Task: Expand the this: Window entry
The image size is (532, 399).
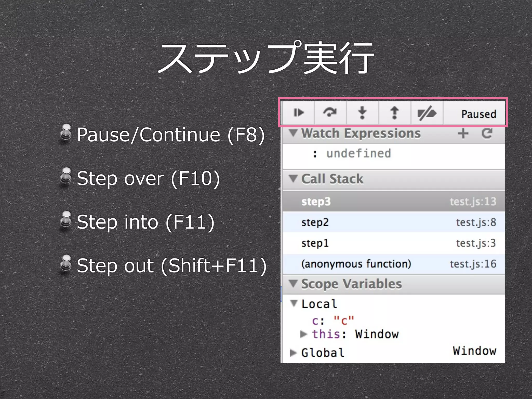Action: tap(303, 334)
